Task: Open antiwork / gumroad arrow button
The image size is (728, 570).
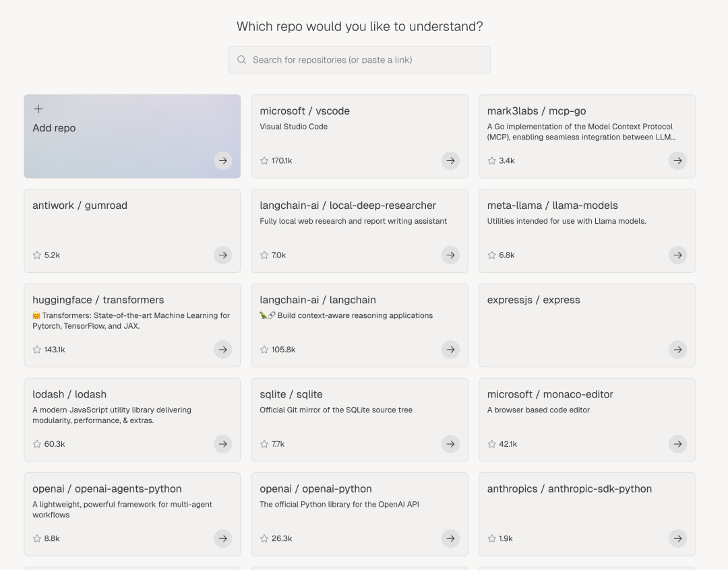Action: (x=223, y=255)
